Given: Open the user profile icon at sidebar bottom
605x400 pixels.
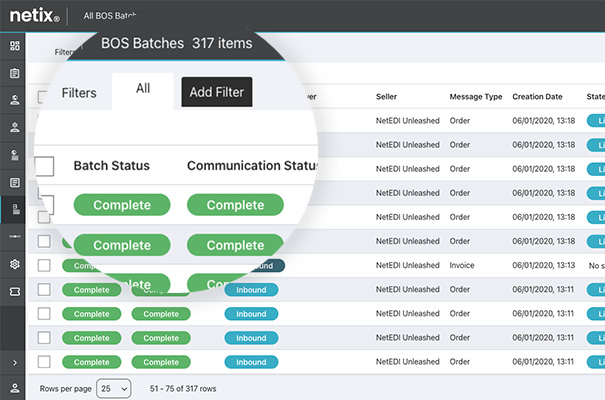Looking at the screenshot, I should tap(15, 388).
